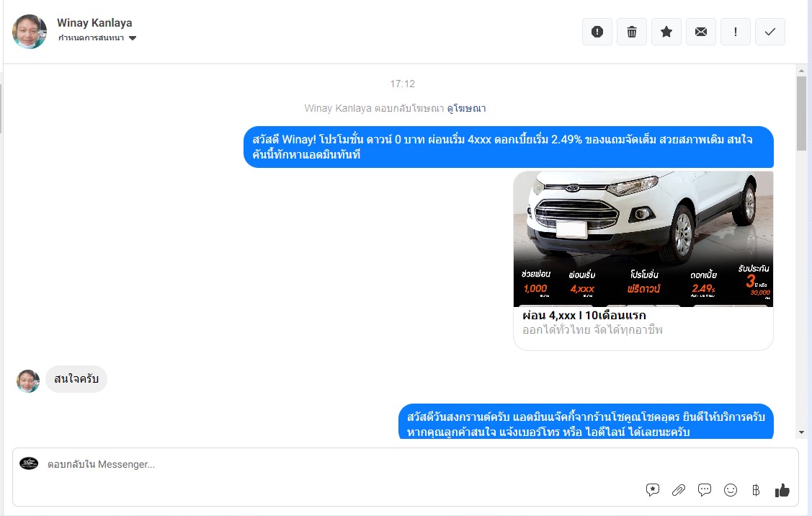Send a thumbs-up like
The width and height of the screenshot is (812, 516).
782,489
